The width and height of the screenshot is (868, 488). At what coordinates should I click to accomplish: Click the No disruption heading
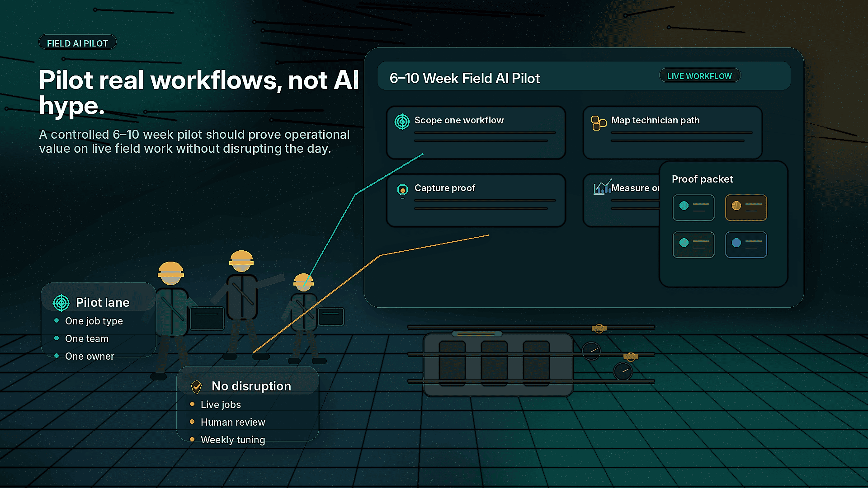pyautogui.click(x=251, y=386)
